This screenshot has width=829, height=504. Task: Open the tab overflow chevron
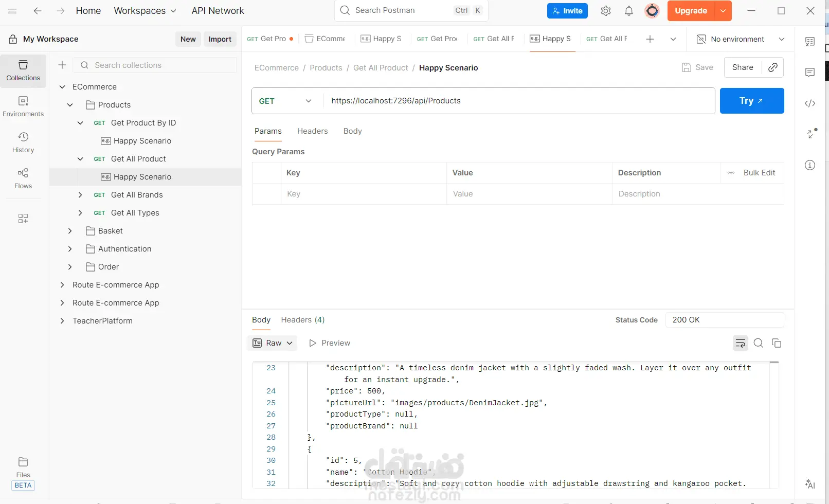tap(673, 39)
